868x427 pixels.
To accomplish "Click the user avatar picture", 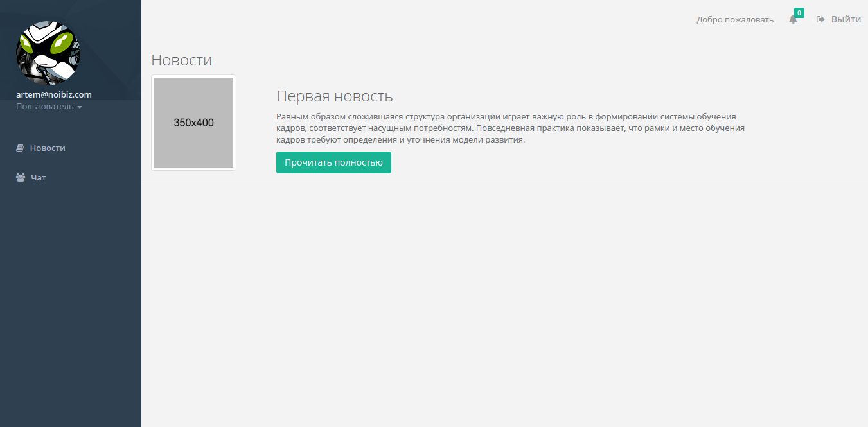I will pyautogui.click(x=48, y=53).
